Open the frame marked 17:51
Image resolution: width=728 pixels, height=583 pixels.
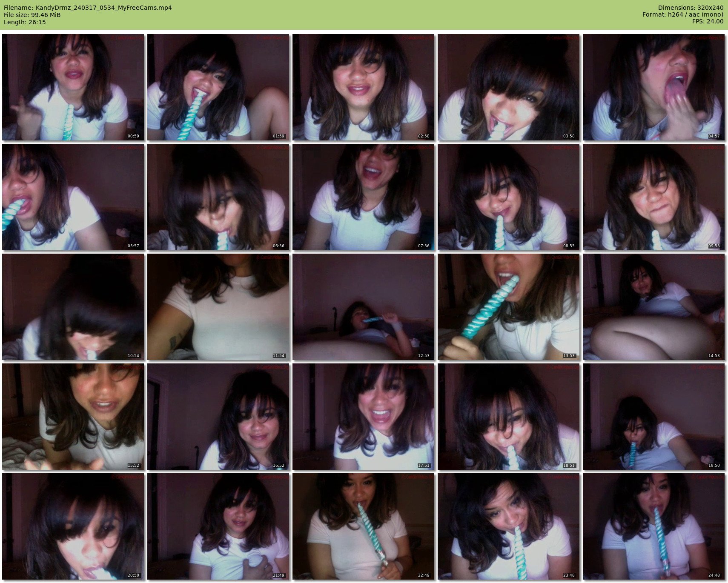[x=364, y=417]
